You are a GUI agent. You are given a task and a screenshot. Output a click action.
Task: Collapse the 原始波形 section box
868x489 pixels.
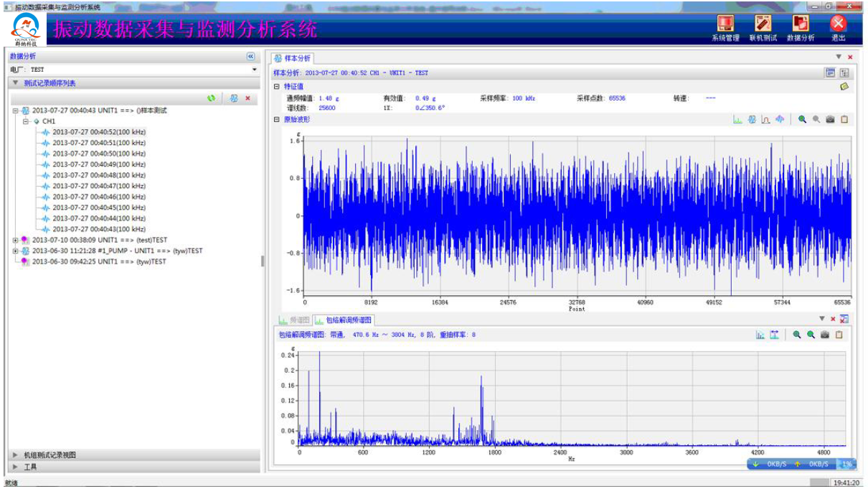tap(277, 120)
